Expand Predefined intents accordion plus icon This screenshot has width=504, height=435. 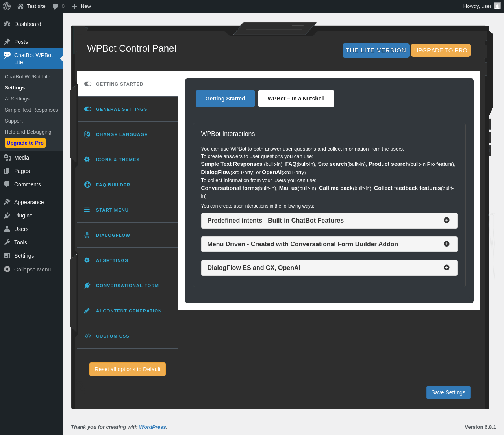(447, 220)
